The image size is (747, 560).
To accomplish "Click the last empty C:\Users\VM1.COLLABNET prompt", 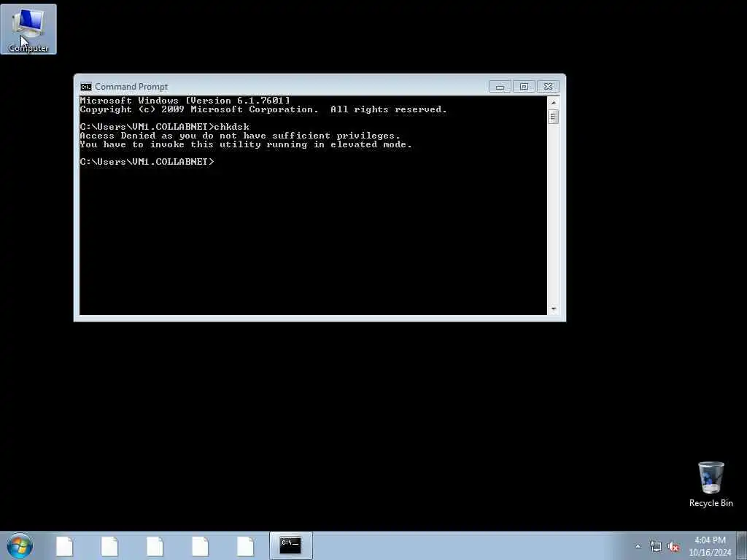I will [x=147, y=162].
